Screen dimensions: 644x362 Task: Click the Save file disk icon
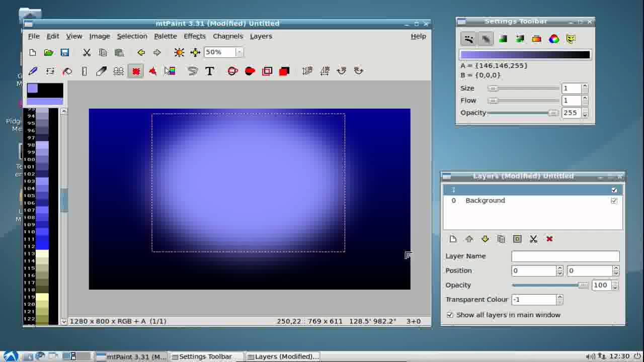(64, 52)
